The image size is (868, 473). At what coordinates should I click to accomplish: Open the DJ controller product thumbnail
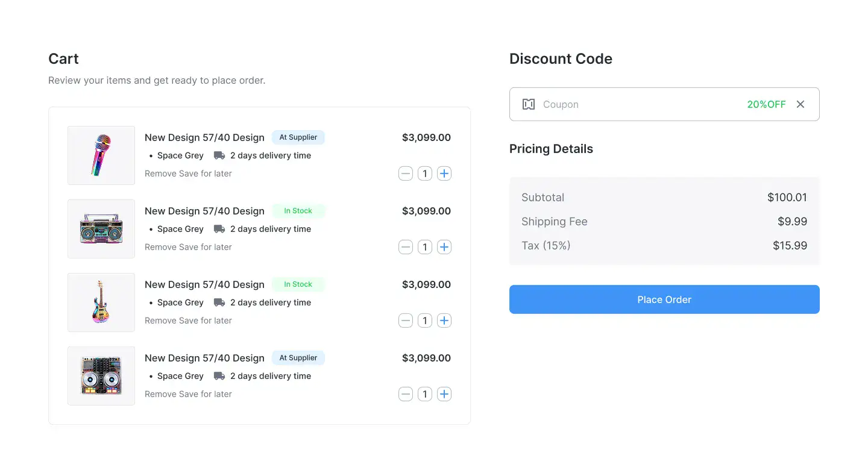coord(101,376)
